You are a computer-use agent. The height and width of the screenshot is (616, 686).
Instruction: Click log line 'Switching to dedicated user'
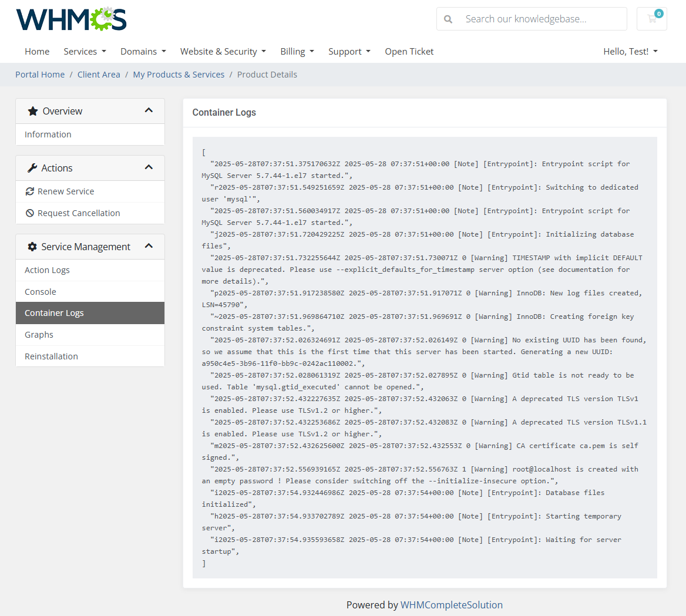click(420, 193)
